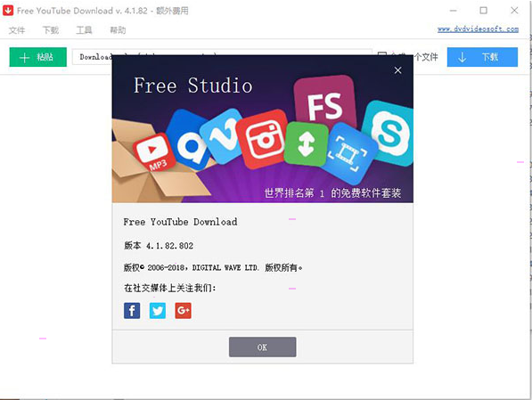Click the red Instagram downloader icon
Image resolution: width=532 pixels, height=400 pixels.
coord(263,139)
